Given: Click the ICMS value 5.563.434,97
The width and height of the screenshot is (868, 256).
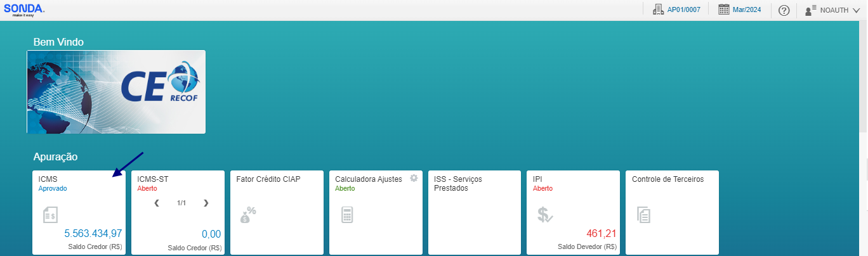Looking at the screenshot, I should (93, 233).
